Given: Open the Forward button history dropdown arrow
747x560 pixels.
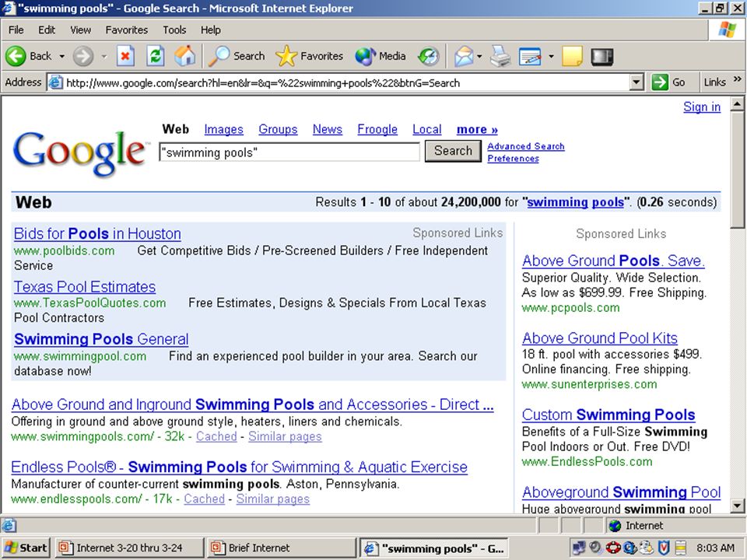Looking at the screenshot, I should pyautogui.click(x=103, y=57).
